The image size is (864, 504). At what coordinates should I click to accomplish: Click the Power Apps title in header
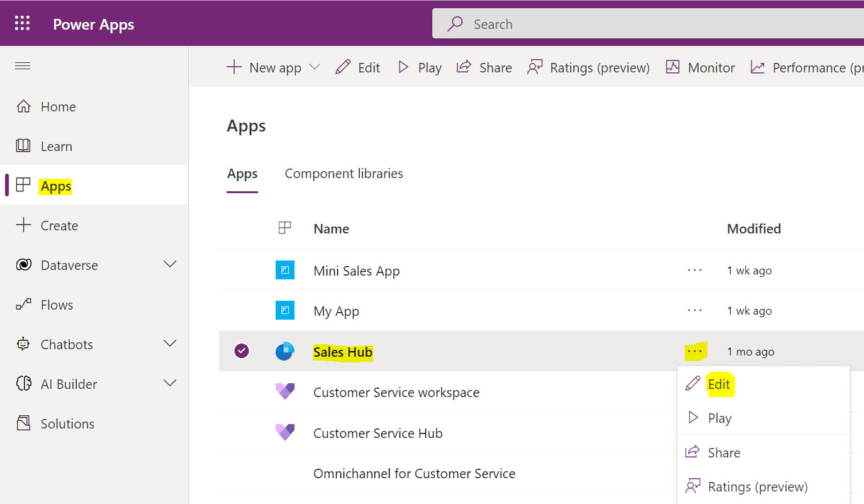click(94, 25)
